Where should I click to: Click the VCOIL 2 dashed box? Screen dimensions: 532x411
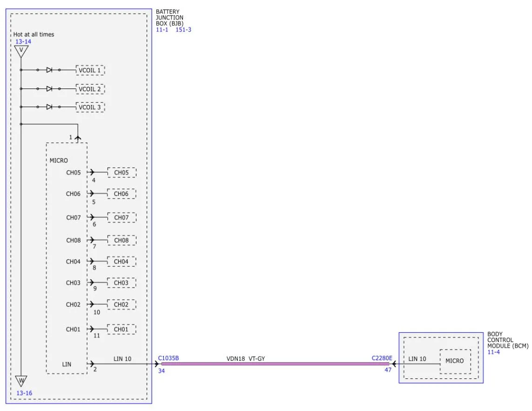coord(90,89)
